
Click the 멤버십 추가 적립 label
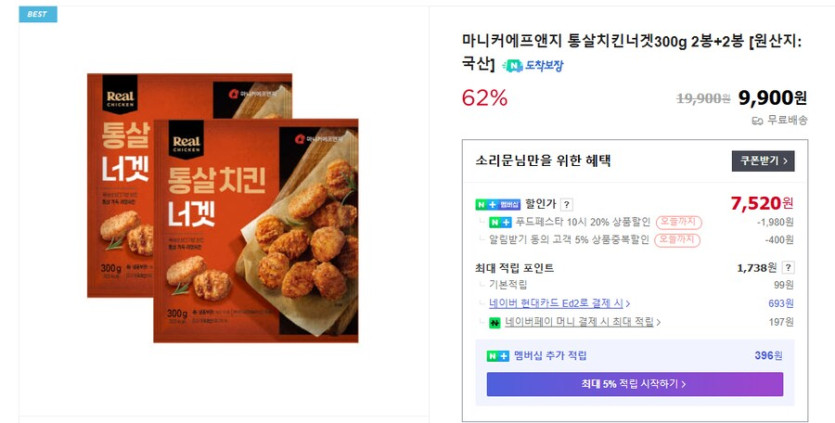tap(551, 356)
